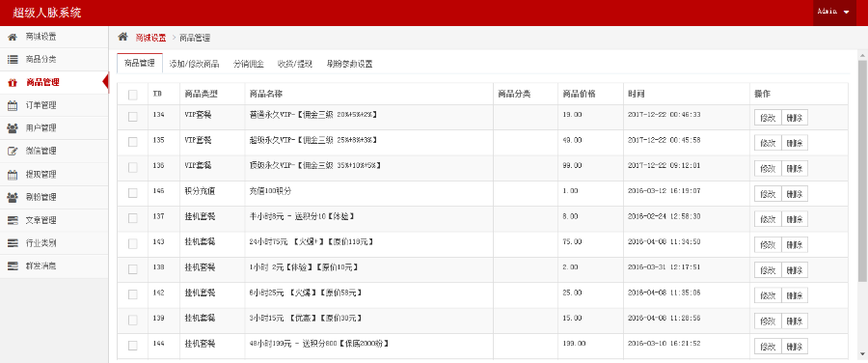Image resolution: width=868 pixels, height=363 pixels.
Task: Check the box for product ID 138
Action: click(133, 269)
